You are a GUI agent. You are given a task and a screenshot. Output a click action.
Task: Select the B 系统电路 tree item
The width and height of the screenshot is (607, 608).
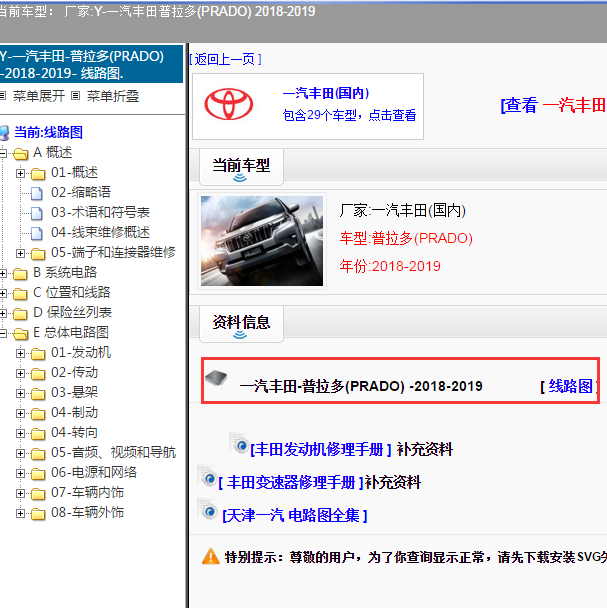(x=65, y=272)
